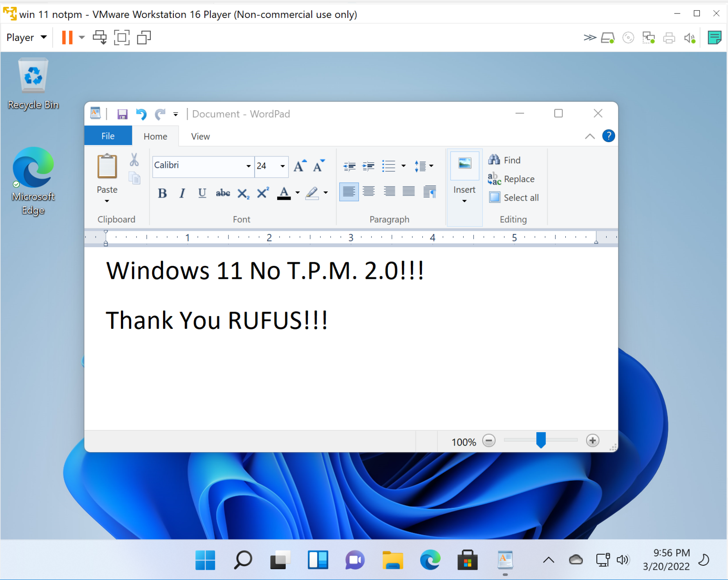Open the Paragraph settings dialog icon
This screenshot has width=728, height=580.
pos(430,192)
